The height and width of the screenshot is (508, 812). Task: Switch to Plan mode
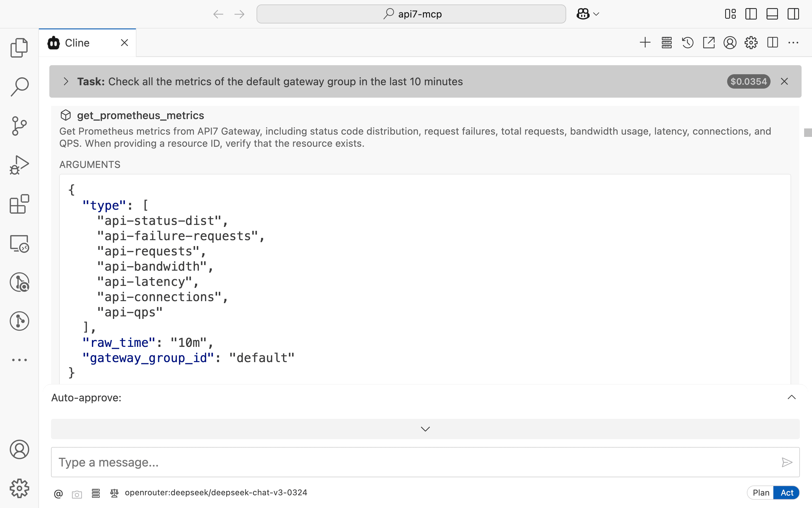pos(761,493)
